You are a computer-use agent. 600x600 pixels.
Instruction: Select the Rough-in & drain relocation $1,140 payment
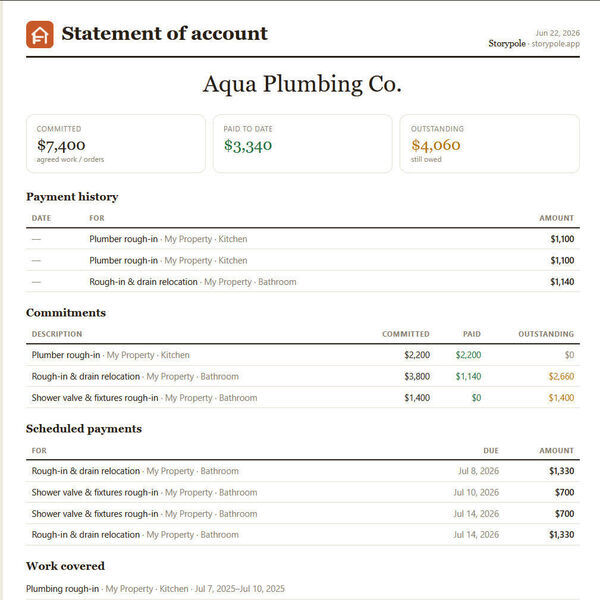point(303,282)
